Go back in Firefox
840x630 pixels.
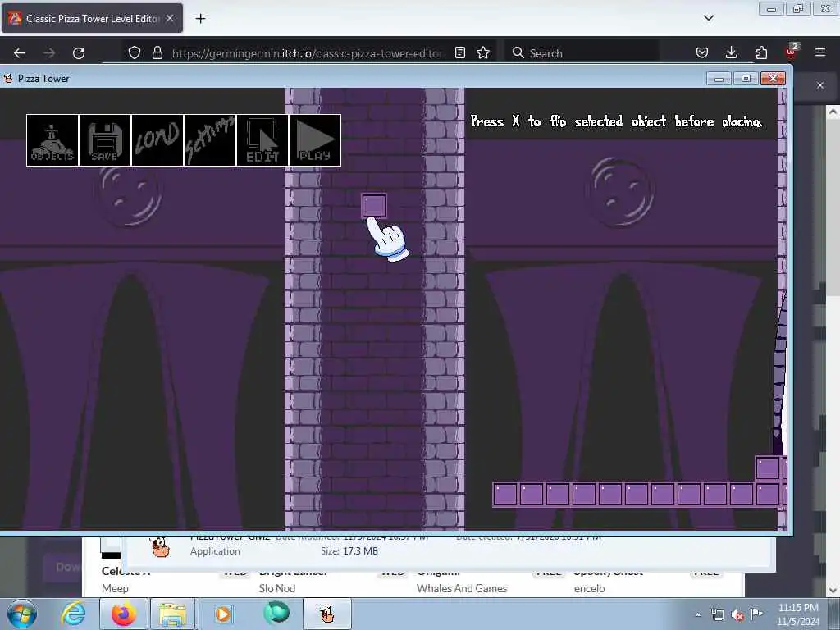[20, 53]
